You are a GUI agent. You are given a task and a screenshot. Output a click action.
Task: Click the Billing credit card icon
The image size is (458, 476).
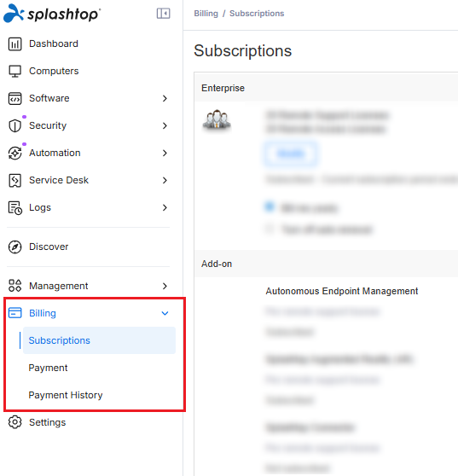[x=14, y=313]
